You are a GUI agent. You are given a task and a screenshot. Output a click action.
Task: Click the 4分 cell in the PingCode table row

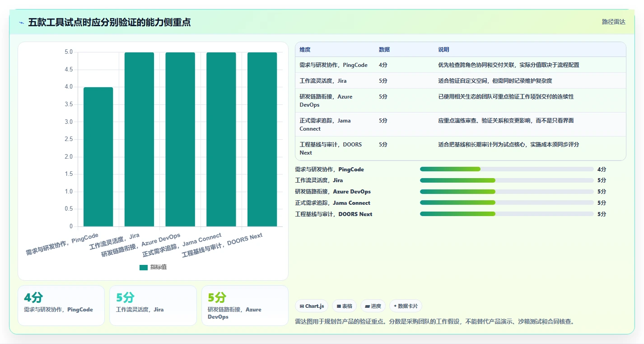pyautogui.click(x=383, y=65)
